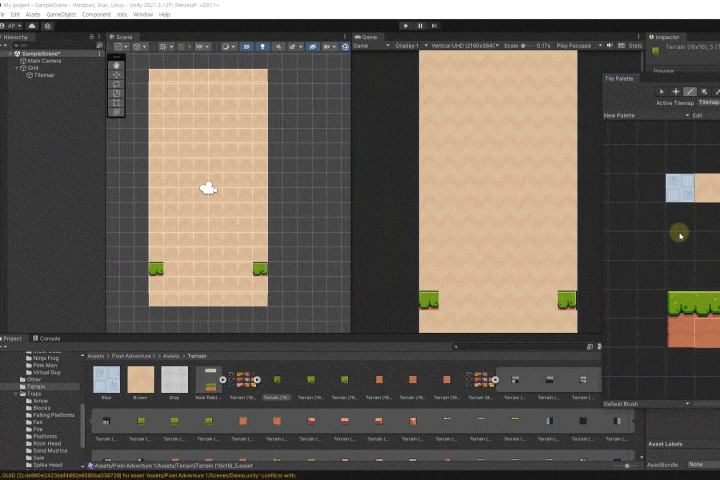Toggle 2D view mode in Scene
Image resolution: width=720 pixels, height=480 pixels.
(247, 46)
